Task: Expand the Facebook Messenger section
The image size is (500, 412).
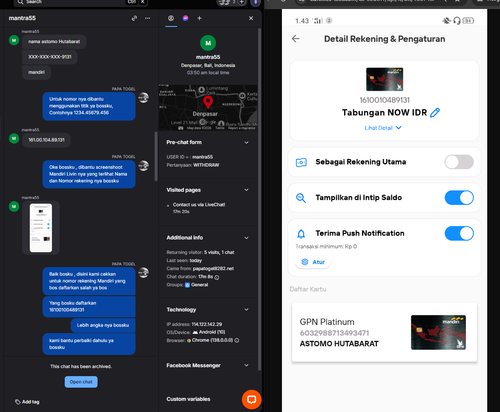Action: [x=246, y=365]
